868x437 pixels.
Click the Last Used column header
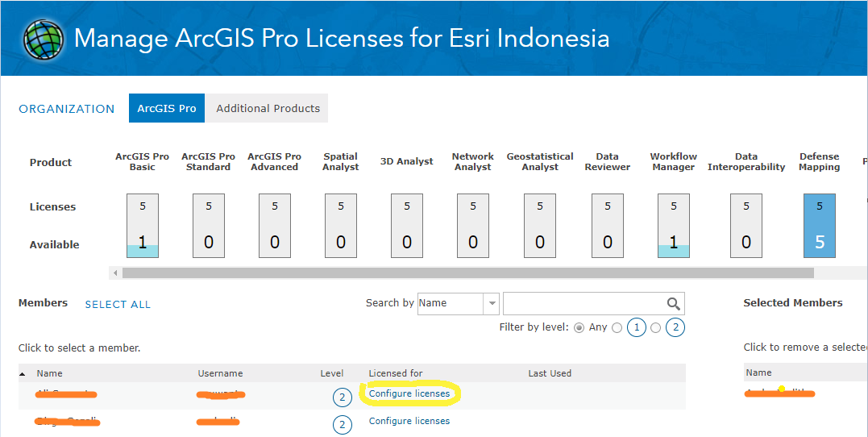pyautogui.click(x=550, y=373)
